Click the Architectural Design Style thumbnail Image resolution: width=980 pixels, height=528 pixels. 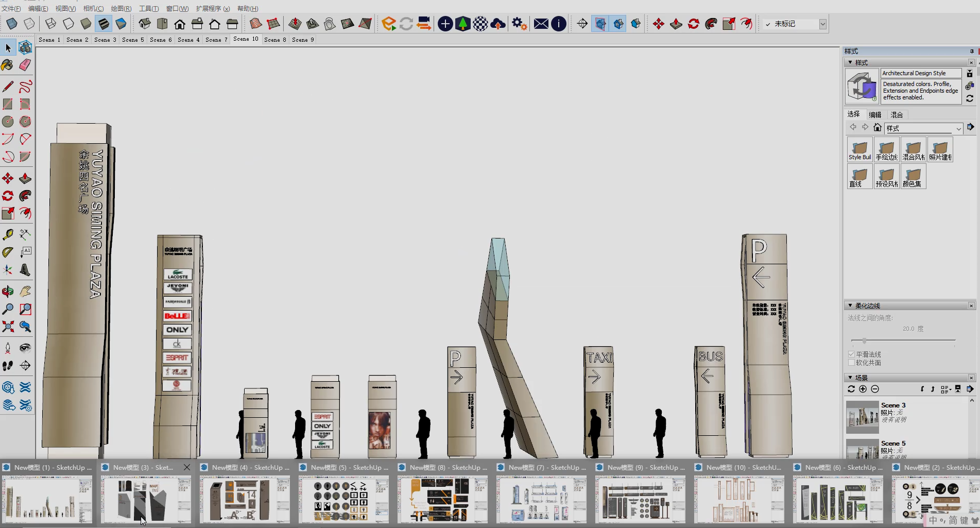tap(862, 87)
